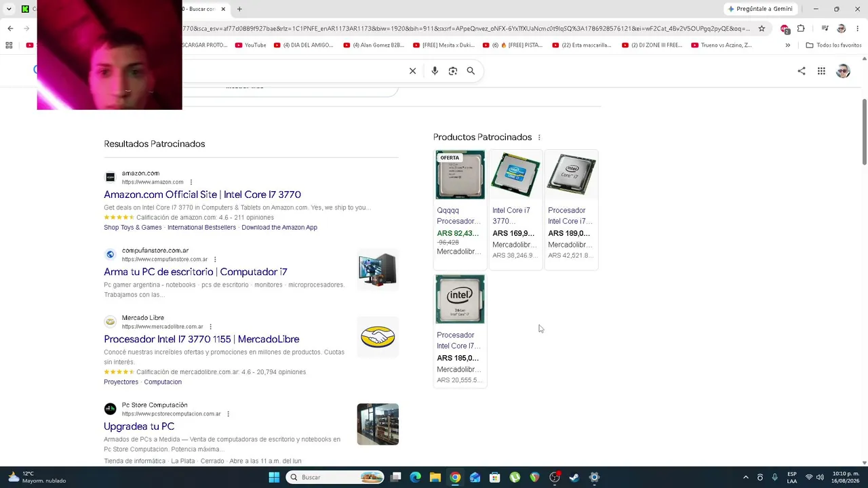Open the taskbar volume control
Screen dimensions: 868x488
pos(820,477)
